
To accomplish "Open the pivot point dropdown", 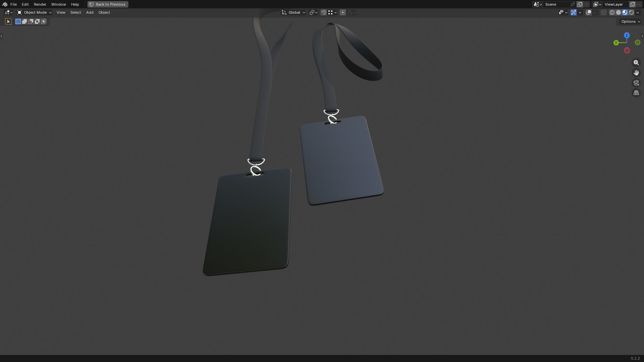I will coord(314,12).
